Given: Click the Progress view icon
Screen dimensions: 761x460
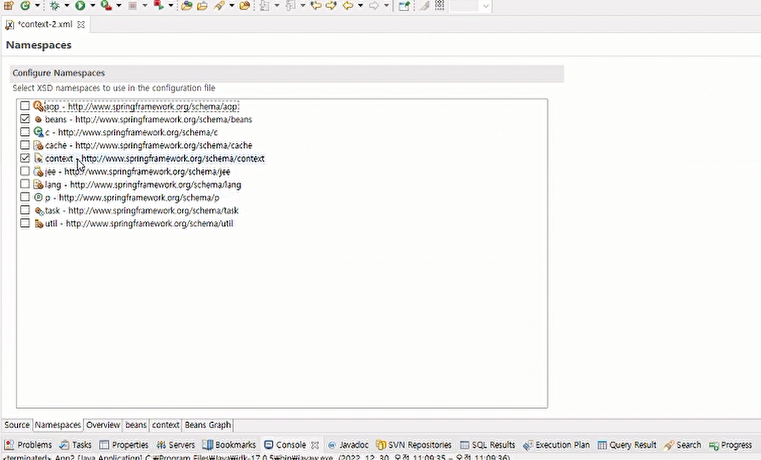Looking at the screenshot, I should click(714, 445).
